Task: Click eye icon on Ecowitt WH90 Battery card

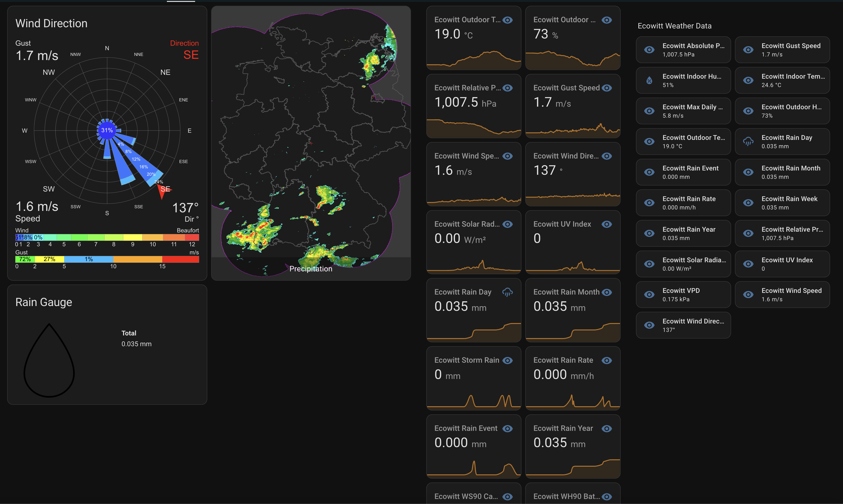Action: [607, 497]
